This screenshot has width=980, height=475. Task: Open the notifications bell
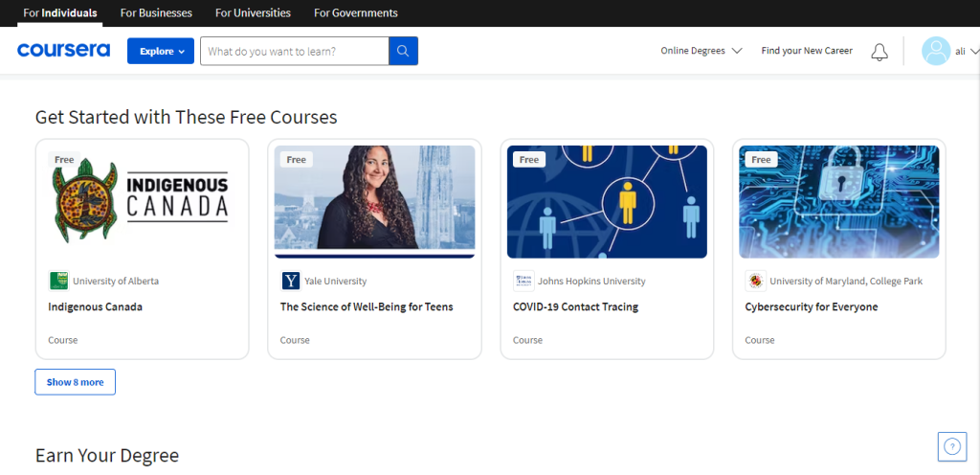(x=880, y=52)
